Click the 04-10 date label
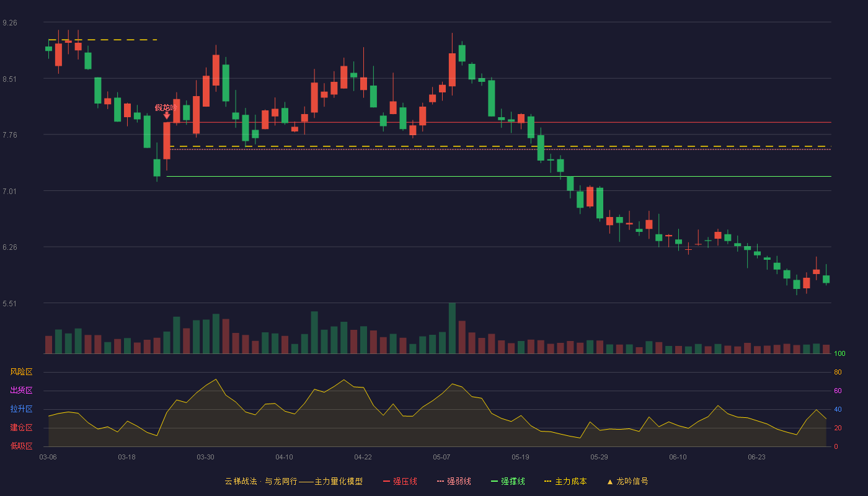 pos(284,457)
